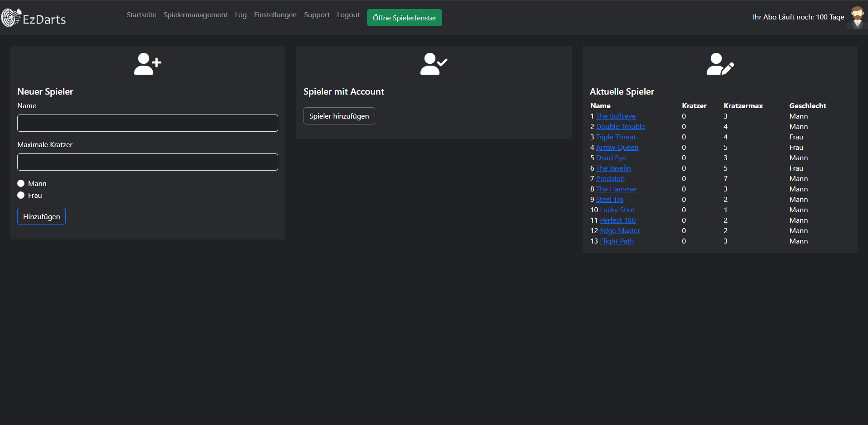The image size is (868, 425).
Task: Click the add-user icon above Neuer Spieler
Action: [x=147, y=64]
